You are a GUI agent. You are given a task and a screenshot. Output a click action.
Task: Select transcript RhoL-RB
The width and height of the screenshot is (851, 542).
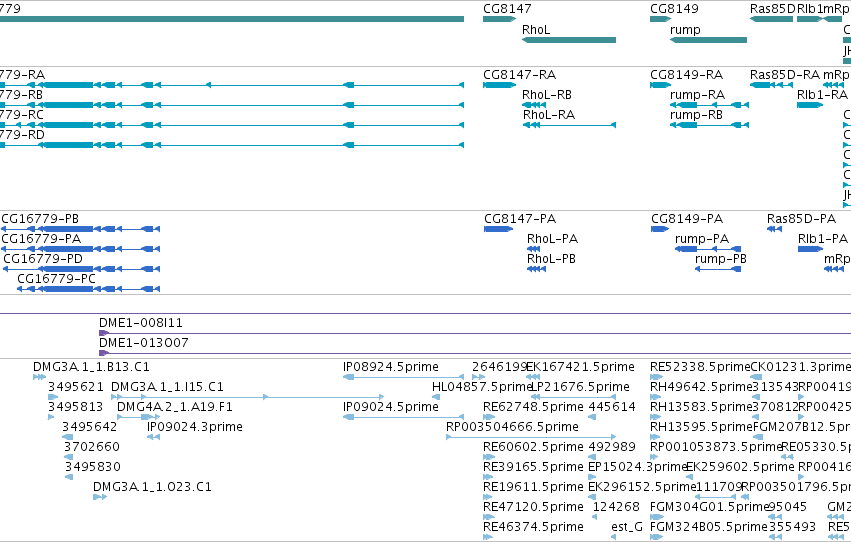pos(547,95)
